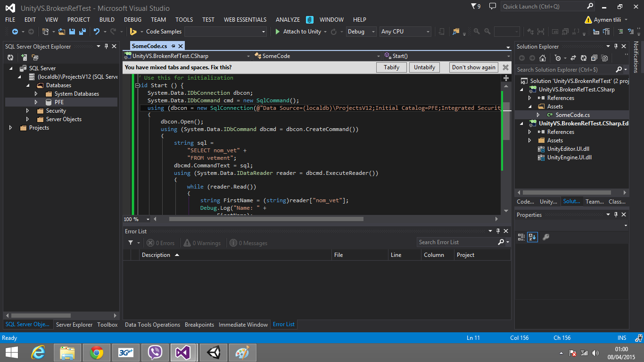Click the Don't show again button
This screenshot has height=362, width=644.
pyautogui.click(x=474, y=67)
